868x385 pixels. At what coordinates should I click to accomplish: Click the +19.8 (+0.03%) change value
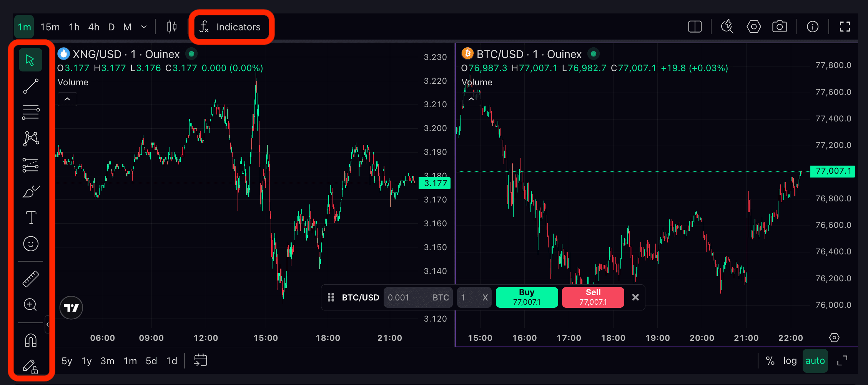[x=694, y=68]
